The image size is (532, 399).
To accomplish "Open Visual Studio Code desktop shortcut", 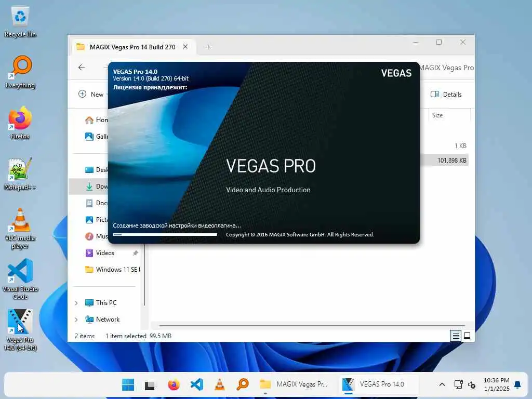I will (20, 279).
